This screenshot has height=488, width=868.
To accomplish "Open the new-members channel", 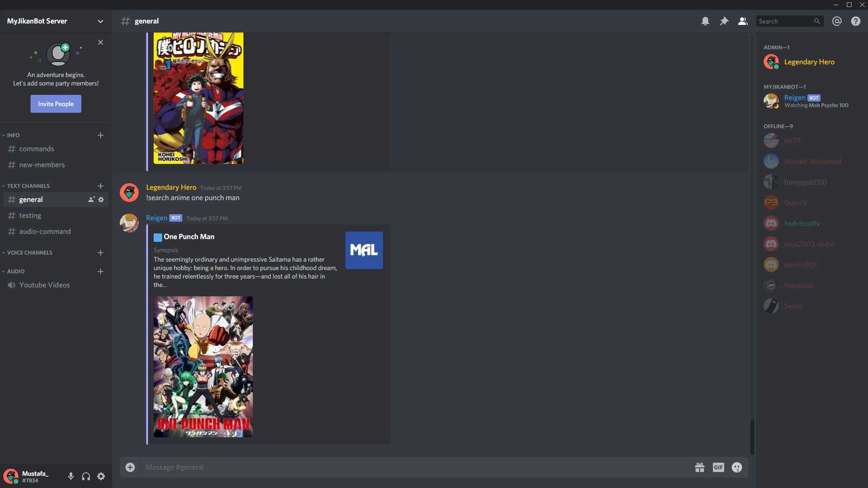I will click(x=55, y=165).
